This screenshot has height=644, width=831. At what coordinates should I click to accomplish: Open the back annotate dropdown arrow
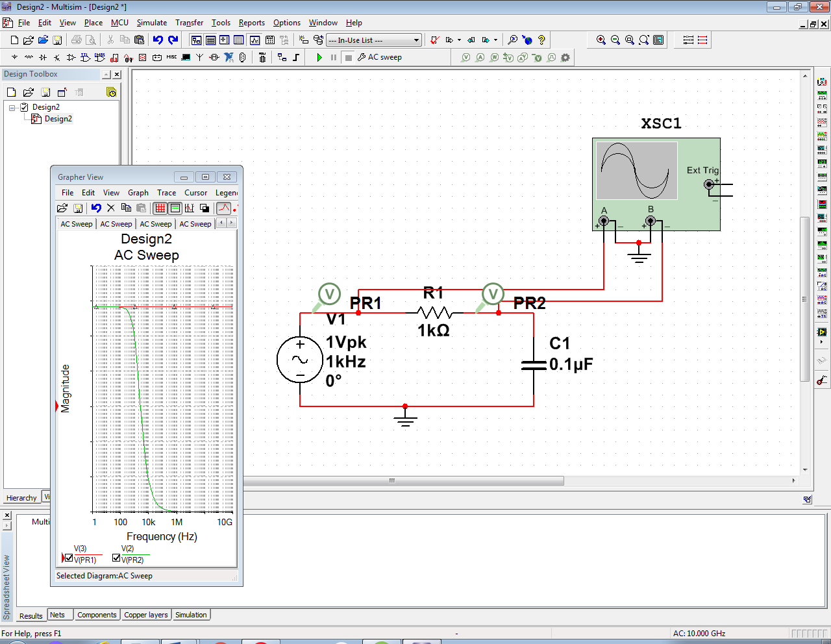click(459, 40)
